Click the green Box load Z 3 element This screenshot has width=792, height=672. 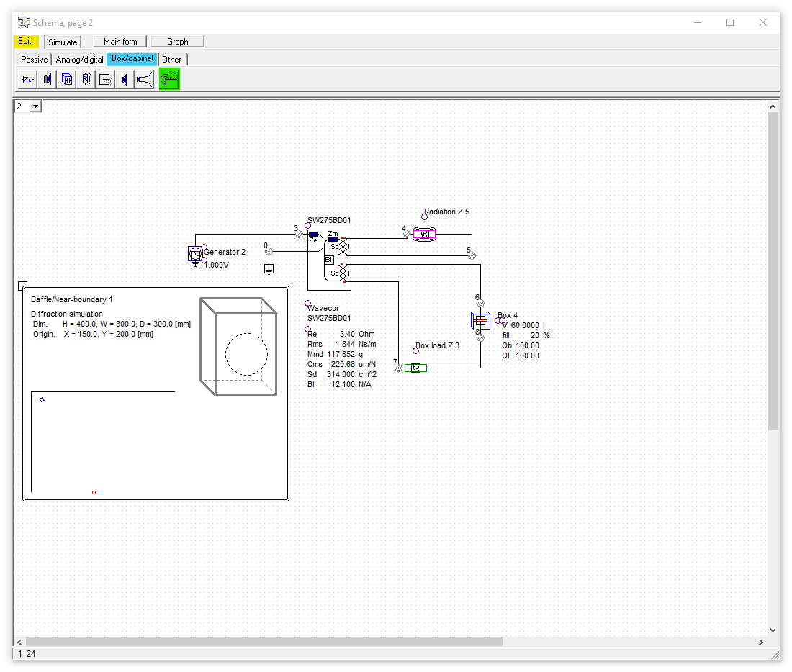(415, 368)
